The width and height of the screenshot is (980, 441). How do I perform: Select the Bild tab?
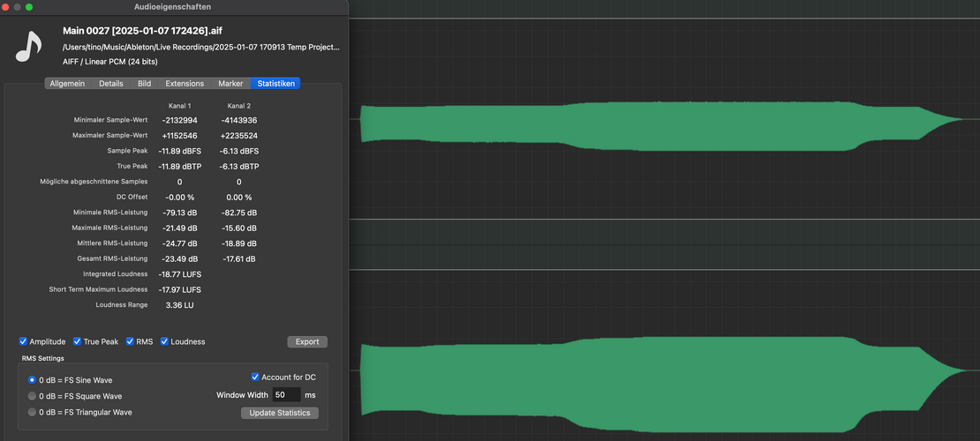[145, 84]
